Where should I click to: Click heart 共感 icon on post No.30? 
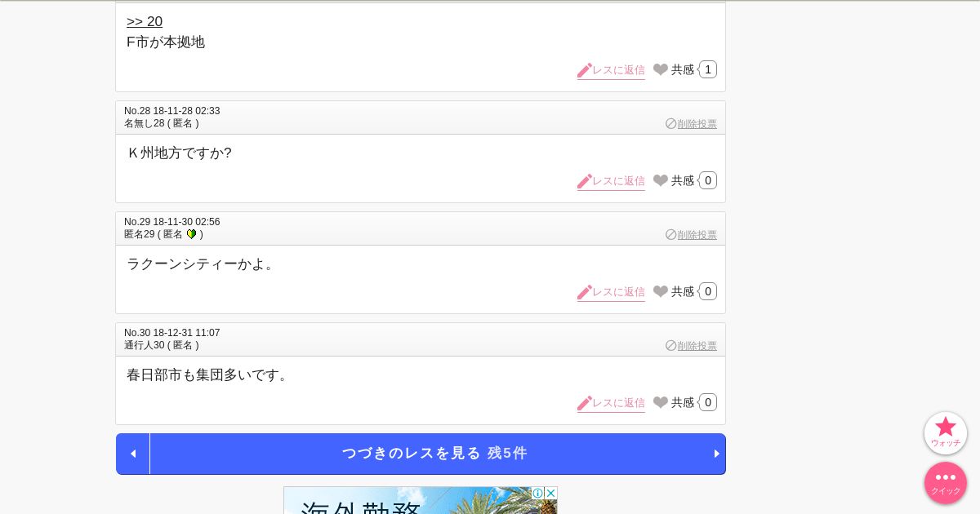[x=661, y=402]
